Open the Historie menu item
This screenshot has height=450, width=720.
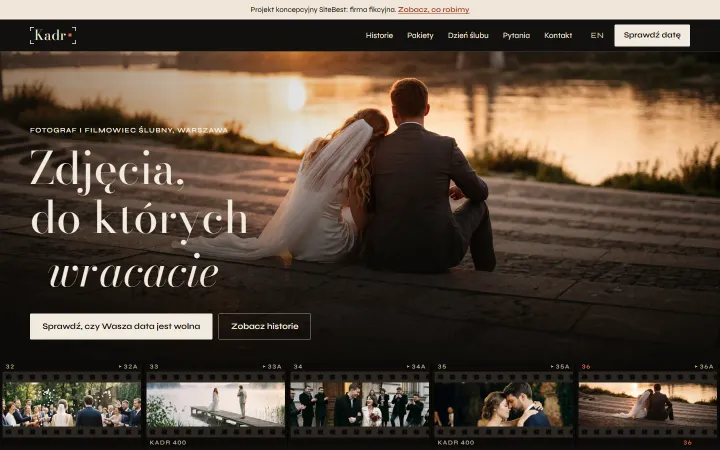coord(379,35)
